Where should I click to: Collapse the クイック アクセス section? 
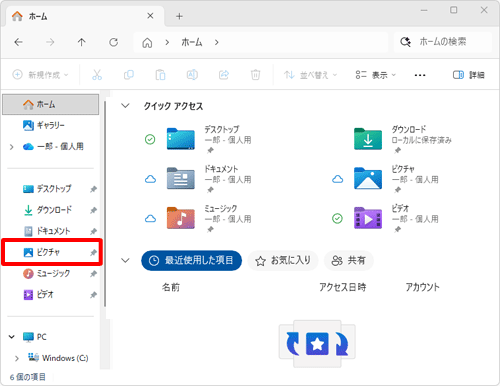click(x=125, y=106)
